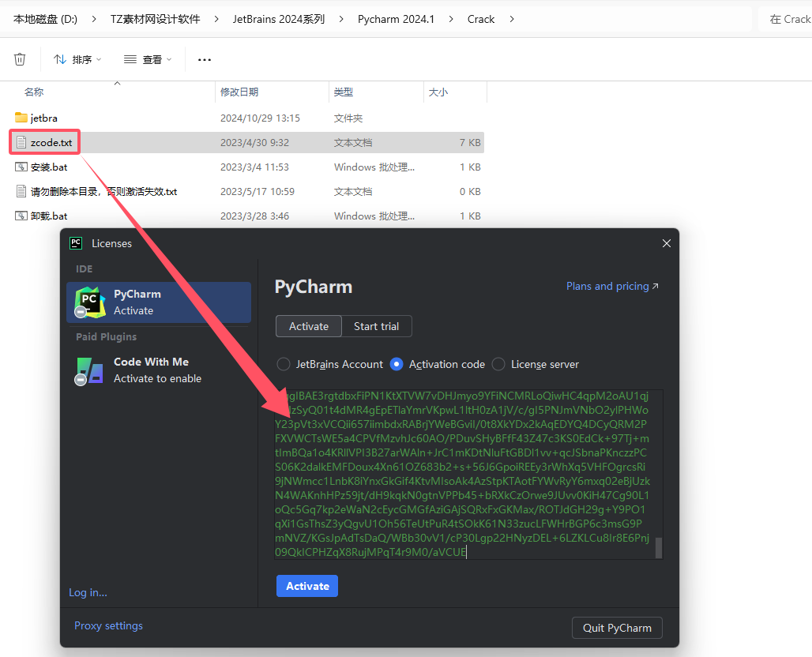Go to TZ素材网设计软件 breadcrumb folder
812x657 pixels.
pos(155,19)
